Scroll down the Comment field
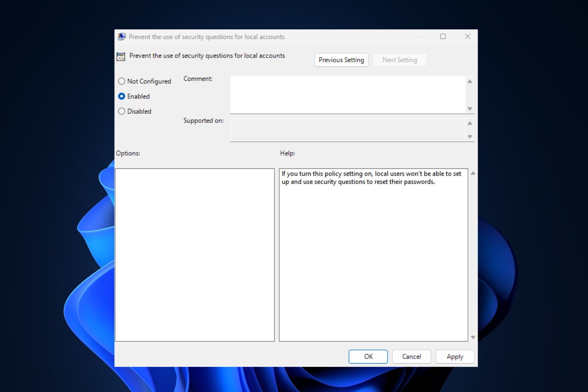 point(470,108)
